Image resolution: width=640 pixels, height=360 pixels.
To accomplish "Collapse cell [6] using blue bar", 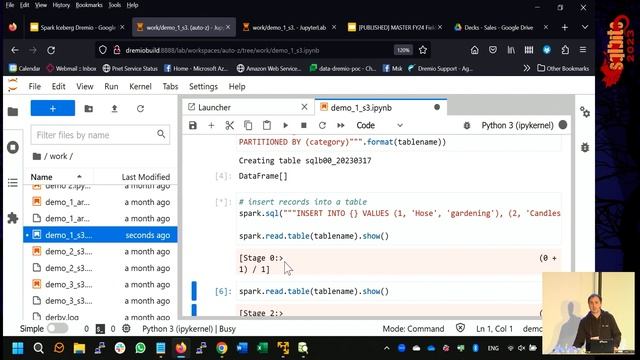I will click(194, 291).
